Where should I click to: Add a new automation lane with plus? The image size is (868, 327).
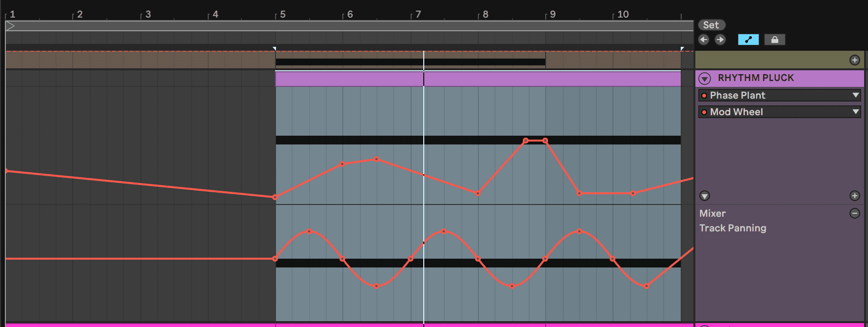pyautogui.click(x=854, y=196)
